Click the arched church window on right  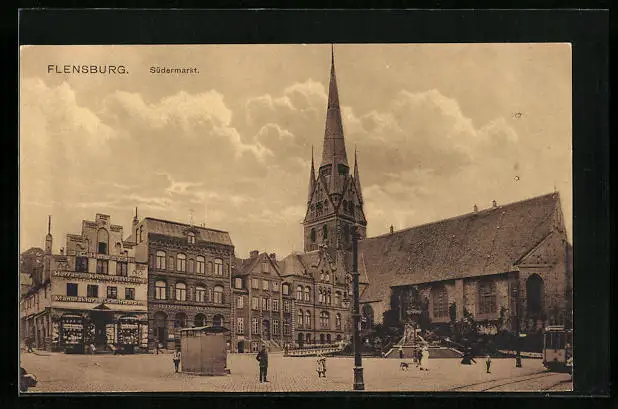coord(534,294)
